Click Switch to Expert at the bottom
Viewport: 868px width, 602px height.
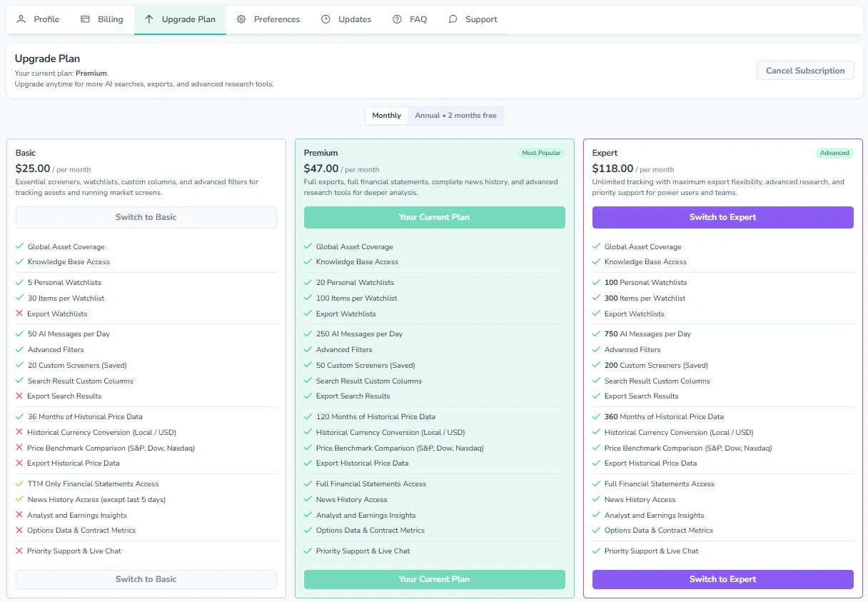click(722, 579)
